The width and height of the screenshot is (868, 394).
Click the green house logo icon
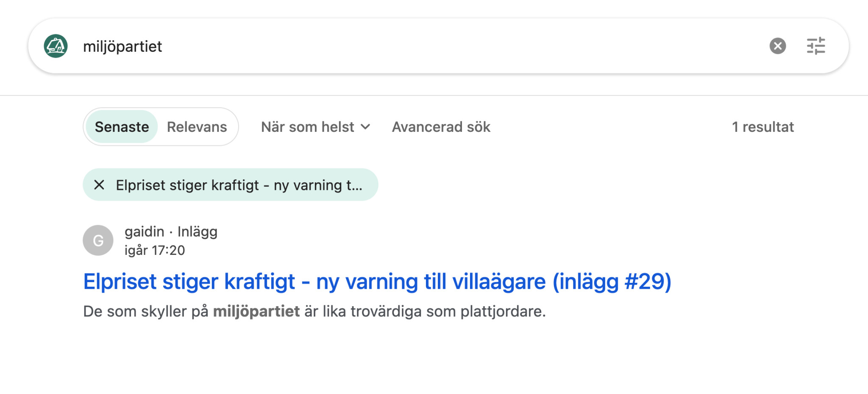[56, 46]
